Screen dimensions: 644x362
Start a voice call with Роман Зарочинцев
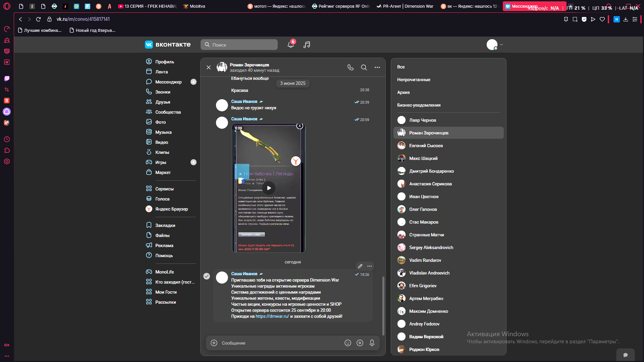(351, 67)
